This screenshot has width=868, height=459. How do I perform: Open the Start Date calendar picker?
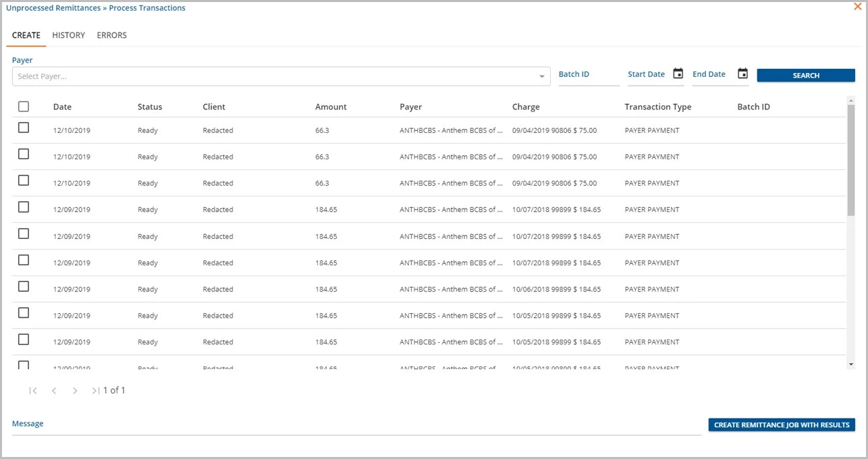click(678, 74)
